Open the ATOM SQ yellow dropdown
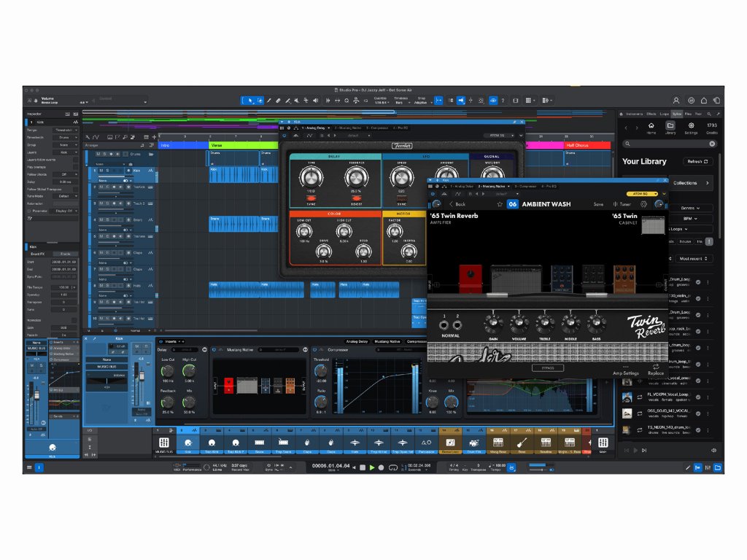Image resolution: width=747 pixels, height=560 pixels. click(642, 194)
